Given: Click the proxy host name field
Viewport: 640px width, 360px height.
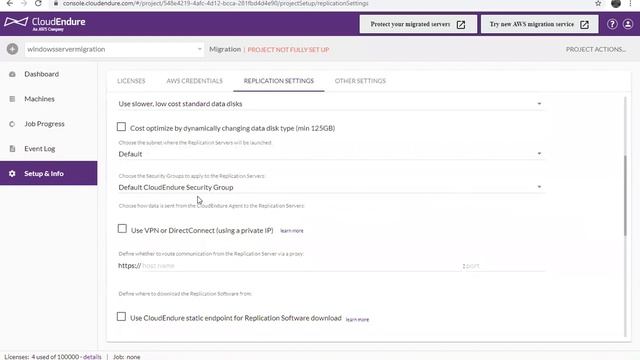Looking at the screenshot, I should (300, 266).
